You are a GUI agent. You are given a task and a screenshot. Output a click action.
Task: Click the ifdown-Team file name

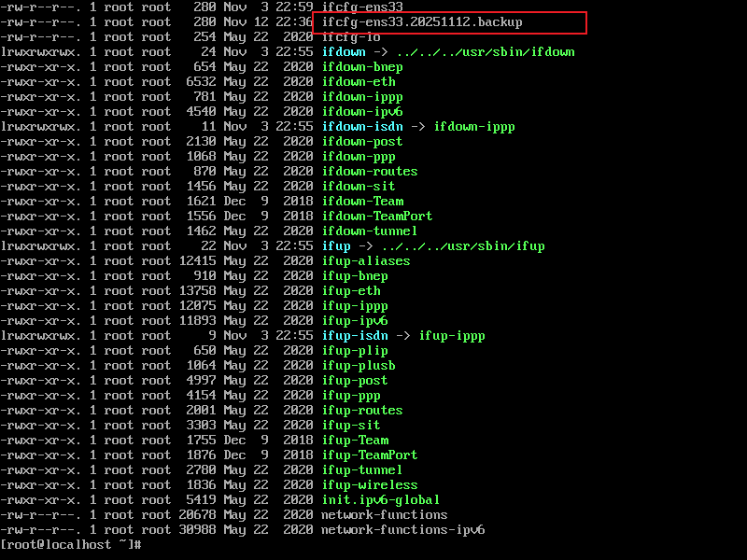pyautogui.click(x=362, y=202)
